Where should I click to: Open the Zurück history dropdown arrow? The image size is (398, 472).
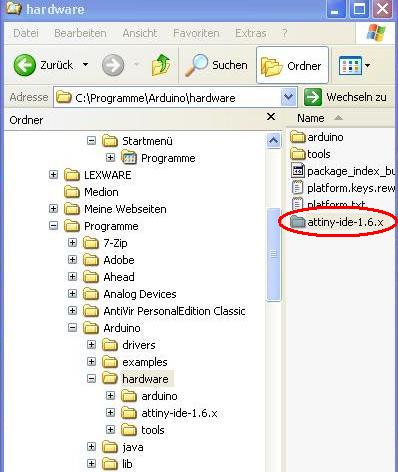(x=85, y=65)
